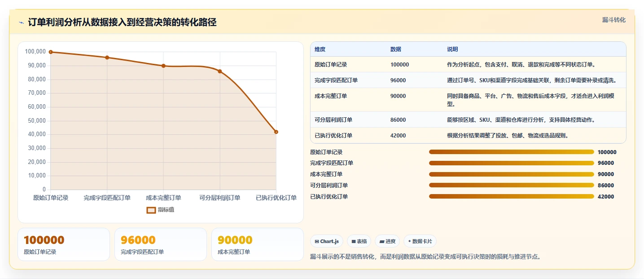Image resolution: width=644 pixels, height=279 pixels.
Task: Click the description starting 同时具备商品
Action: (x=531, y=100)
